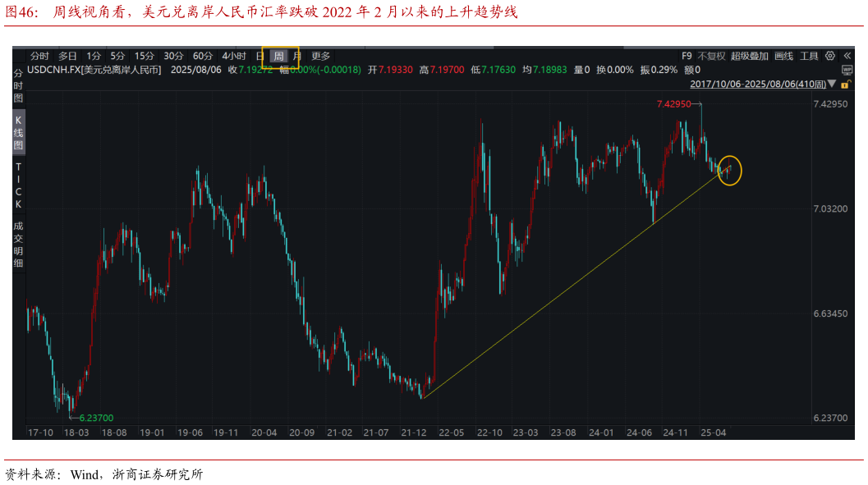
Task: Switch to the 周 weekly period
Action: [279, 56]
